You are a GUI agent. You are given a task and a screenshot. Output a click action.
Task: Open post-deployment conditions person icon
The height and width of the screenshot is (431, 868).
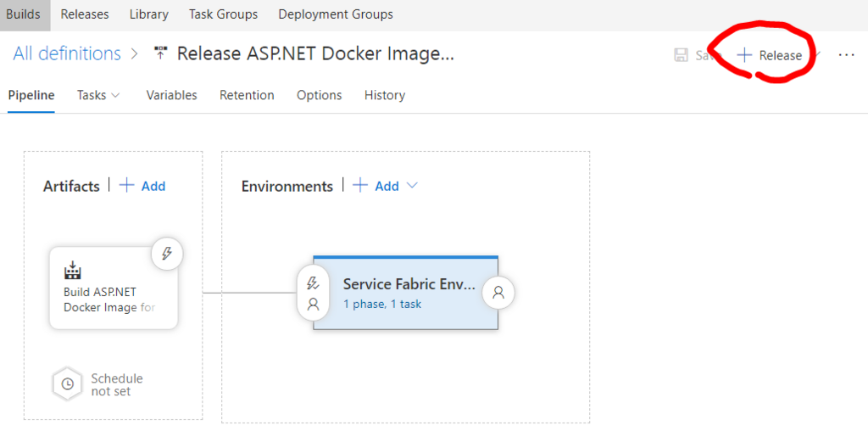click(498, 293)
